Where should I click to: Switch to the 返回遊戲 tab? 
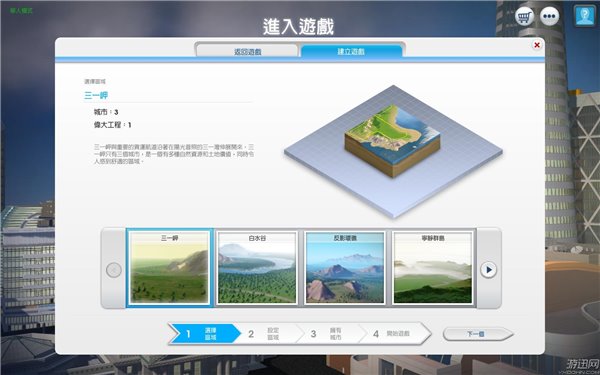click(247, 51)
